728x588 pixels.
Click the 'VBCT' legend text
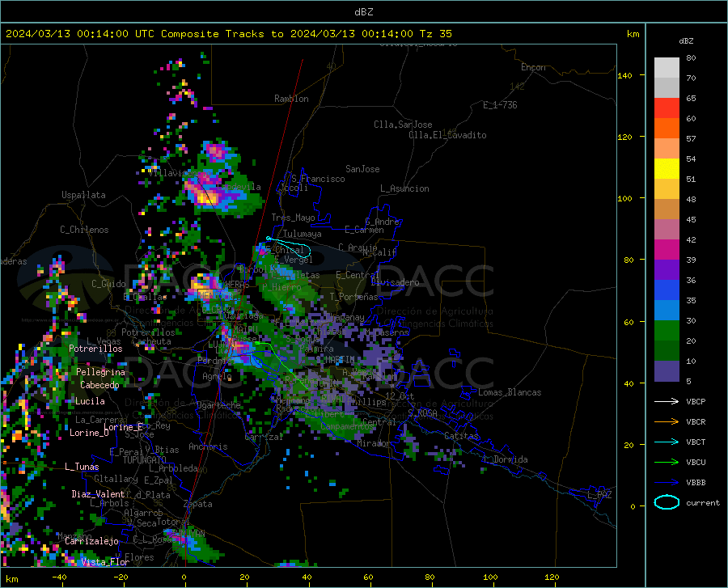(696, 442)
